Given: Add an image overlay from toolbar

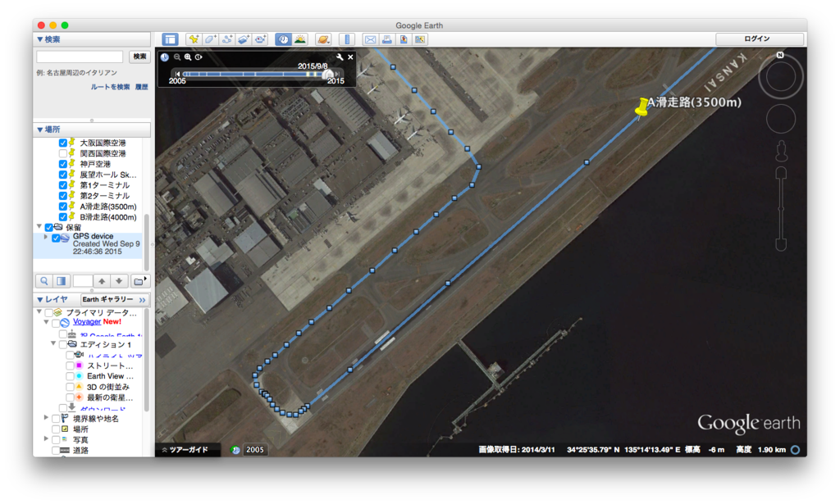Looking at the screenshot, I should pyautogui.click(x=244, y=39).
